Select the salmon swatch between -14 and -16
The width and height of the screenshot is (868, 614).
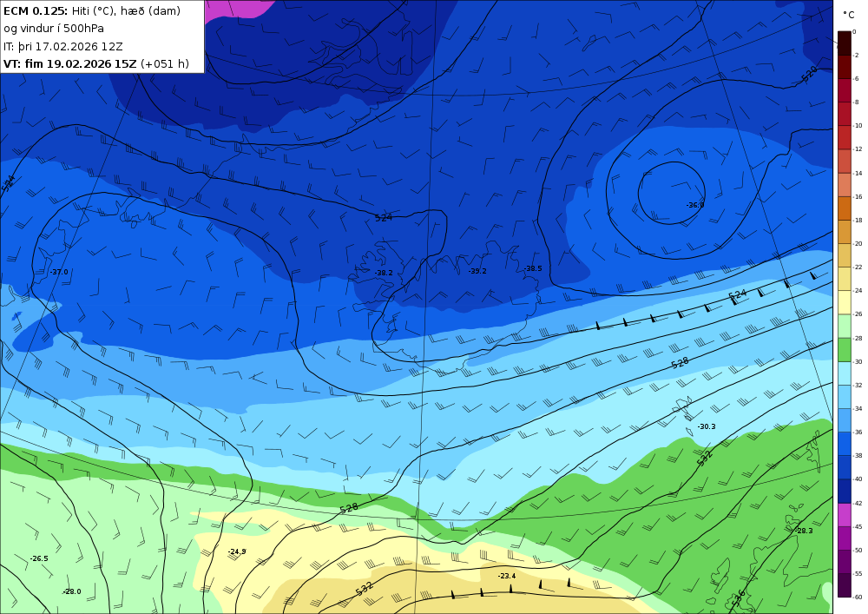tap(845, 185)
